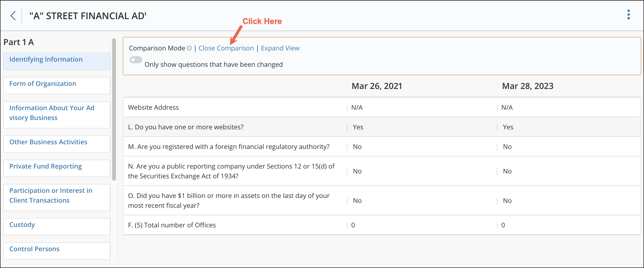
Task: Click Expand View
Action: coord(280,48)
